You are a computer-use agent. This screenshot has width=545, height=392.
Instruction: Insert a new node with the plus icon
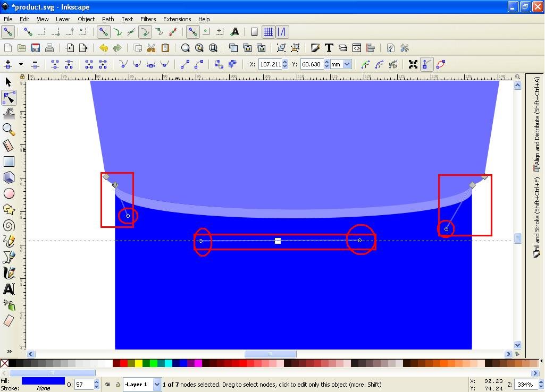(x=7, y=64)
